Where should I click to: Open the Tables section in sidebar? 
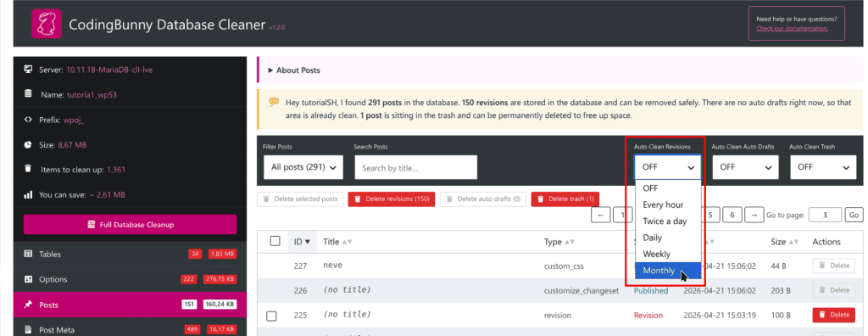(130, 254)
